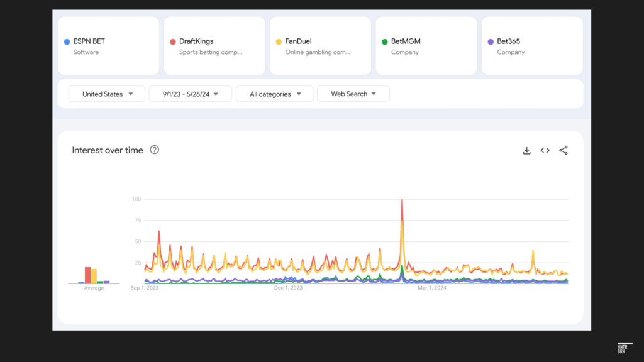Open the United States region dropdown
This screenshot has height=362, width=644.
[107, 94]
